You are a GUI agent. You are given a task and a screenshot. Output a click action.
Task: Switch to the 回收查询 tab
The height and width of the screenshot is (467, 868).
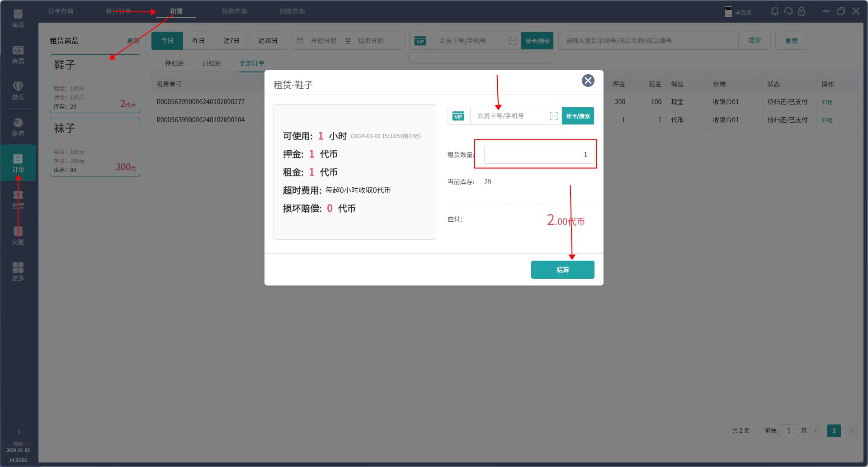pyautogui.click(x=292, y=11)
